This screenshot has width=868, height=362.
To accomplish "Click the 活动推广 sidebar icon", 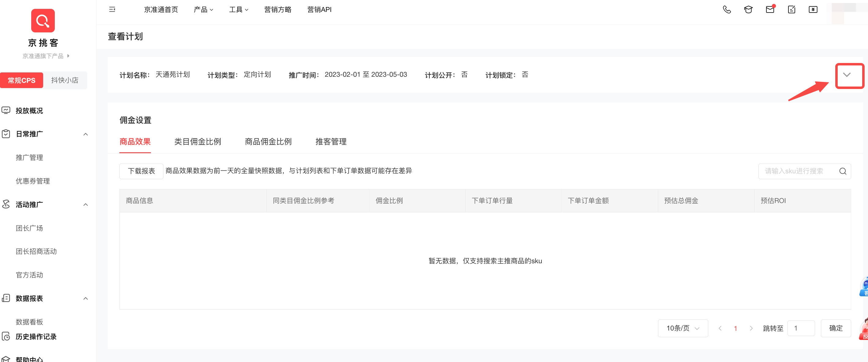I will [x=6, y=204].
